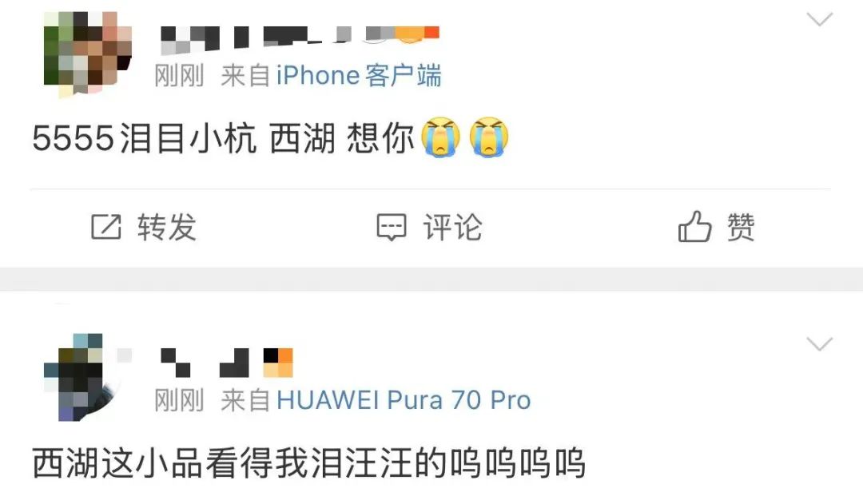The width and height of the screenshot is (863, 504).
Task: Tap second post's '刚刚' timestamp
Action: coord(179,400)
